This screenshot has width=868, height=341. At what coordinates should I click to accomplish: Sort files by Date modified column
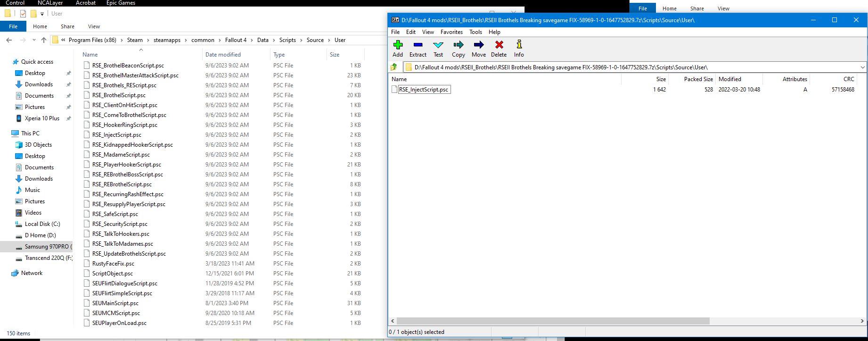pyautogui.click(x=223, y=55)
